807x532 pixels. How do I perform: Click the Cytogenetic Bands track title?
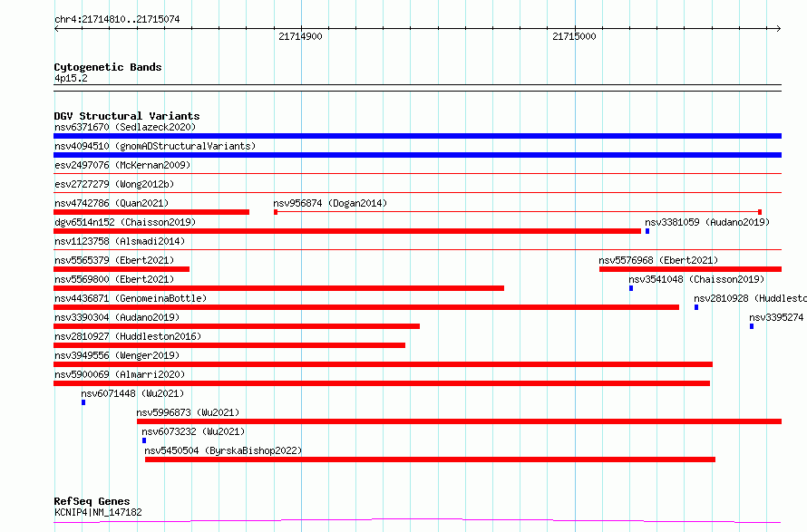coord(108,67)
